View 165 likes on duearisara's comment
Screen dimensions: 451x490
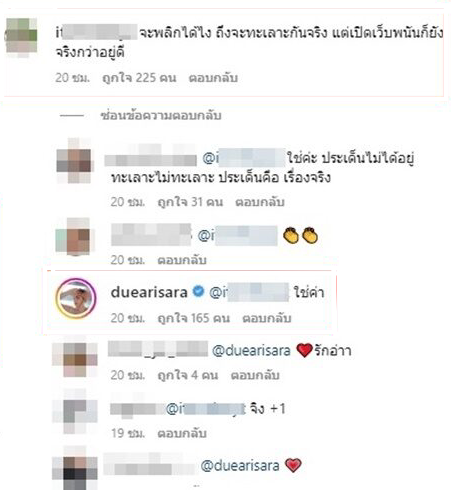[x=194, y=318]
